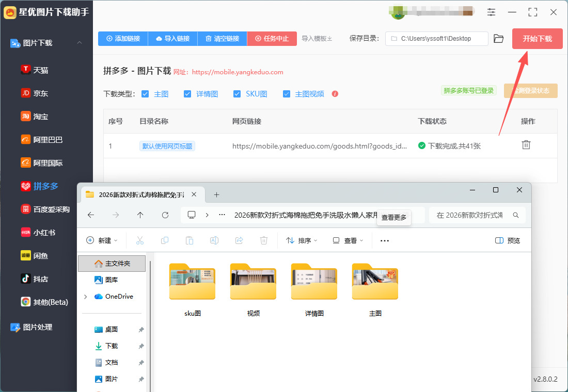Choose 淘宝 download source
This screenshot has width=568, height=392.
click(x=35, y=116)
